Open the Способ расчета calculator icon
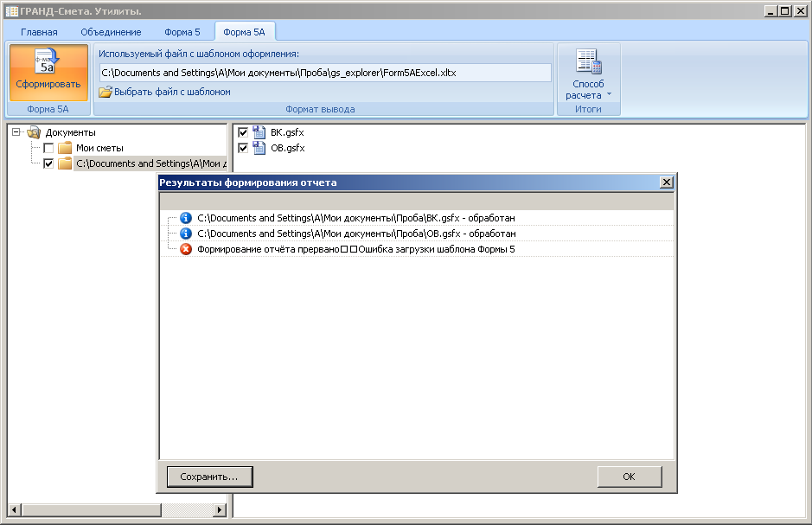Image resolution: width=812 pixels, height=525 pixels. click(x=589, y=61)
